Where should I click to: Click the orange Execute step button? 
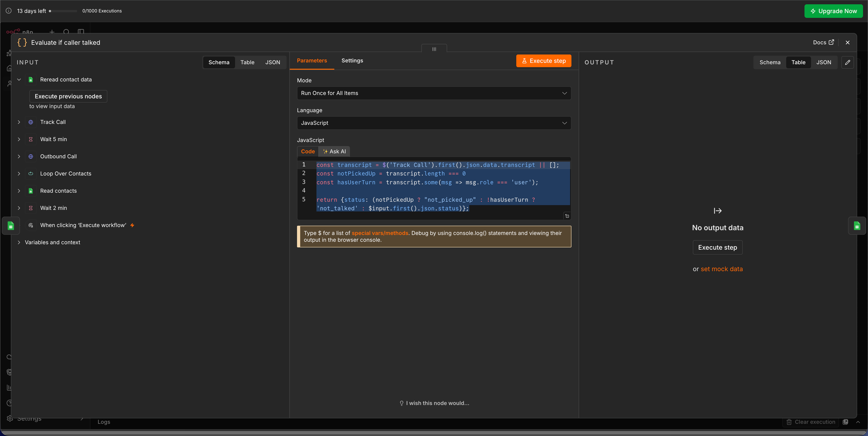(544, 61)
